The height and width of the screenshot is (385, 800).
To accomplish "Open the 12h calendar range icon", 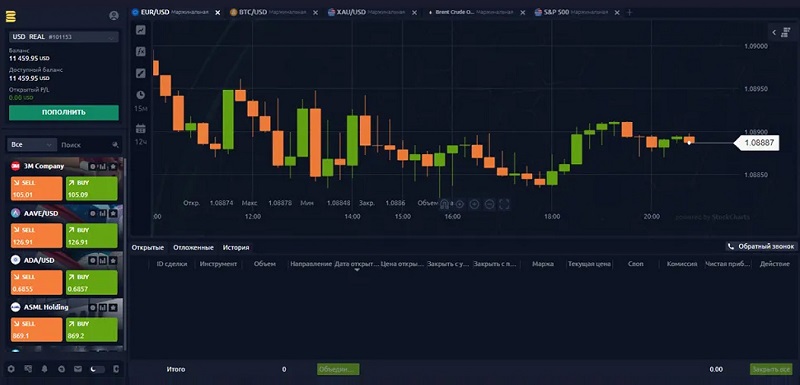I will click(x=141, y=129).
